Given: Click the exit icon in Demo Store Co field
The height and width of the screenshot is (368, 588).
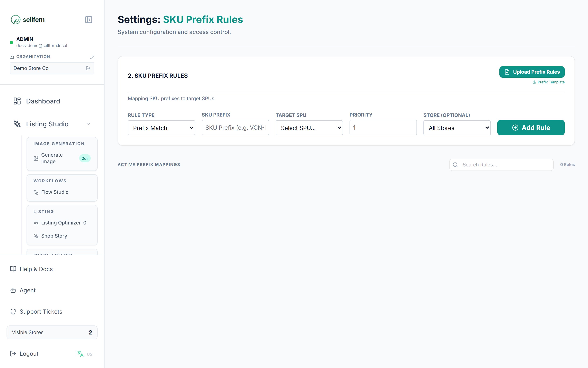Looking at the screenshot, I should click(x=88, y=68).
